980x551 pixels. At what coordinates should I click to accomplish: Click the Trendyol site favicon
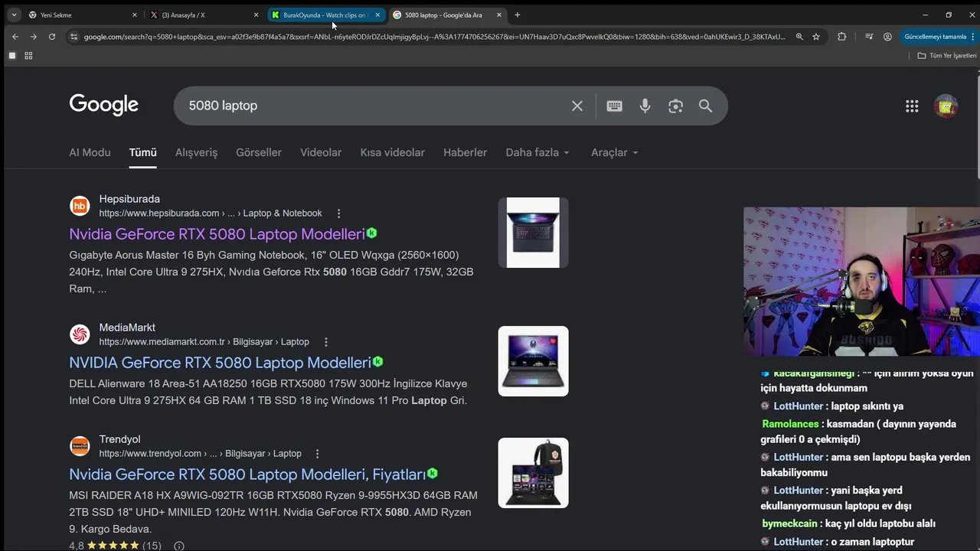coord(80,446)
